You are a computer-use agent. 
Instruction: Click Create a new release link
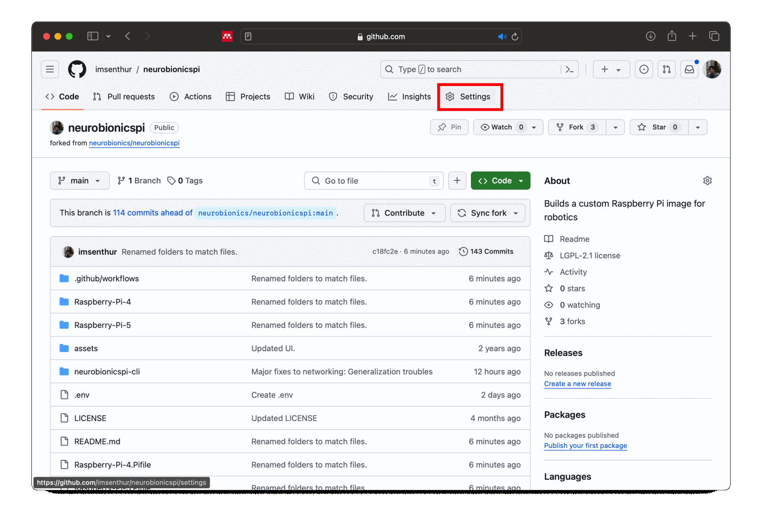(577, 384)
